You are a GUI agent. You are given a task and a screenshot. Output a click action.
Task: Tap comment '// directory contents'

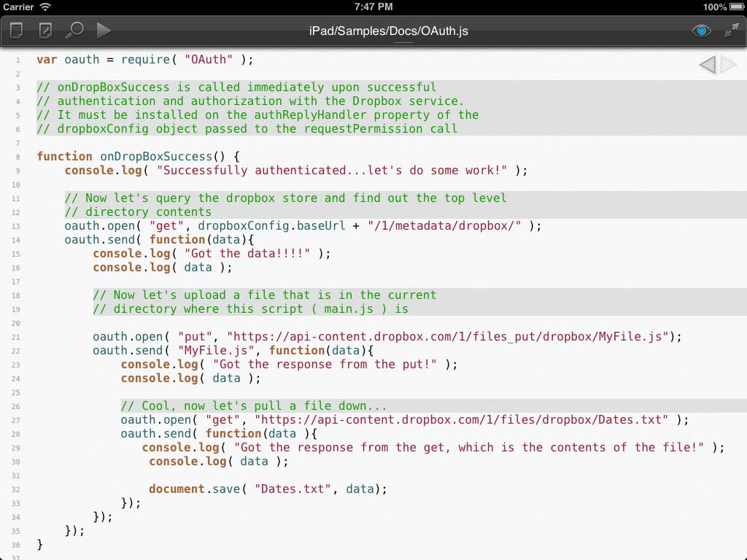pyautogui.click(x=138, y=212)
